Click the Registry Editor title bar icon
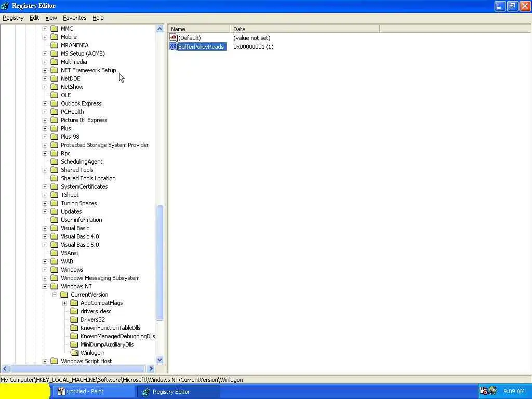Screen dimensions: 532x399 5,6
